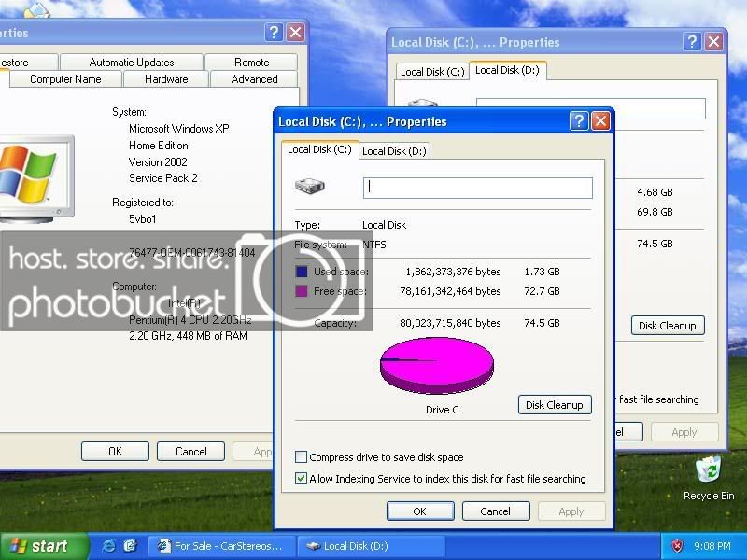Launch Internet Explorer from quick launch

coord(108,546)
